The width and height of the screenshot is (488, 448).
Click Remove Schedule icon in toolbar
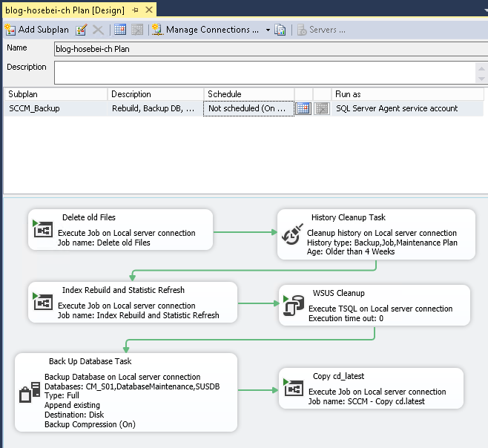pyautogui.click(x=137, y=30)
